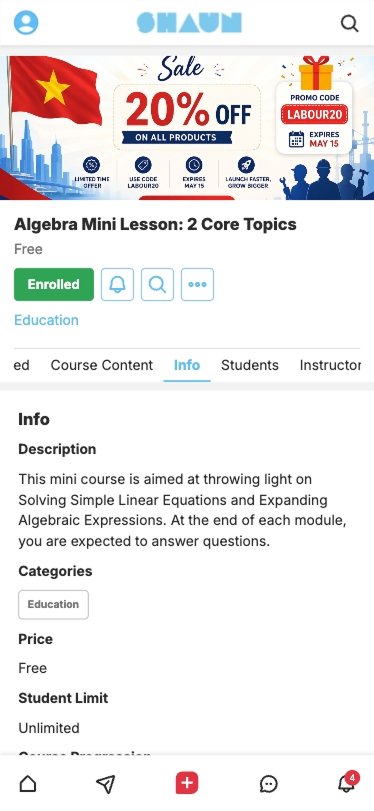Click the Education category chip under Categories
The image size is (374, 811).
pyautogui.click(x=53, y=605)
